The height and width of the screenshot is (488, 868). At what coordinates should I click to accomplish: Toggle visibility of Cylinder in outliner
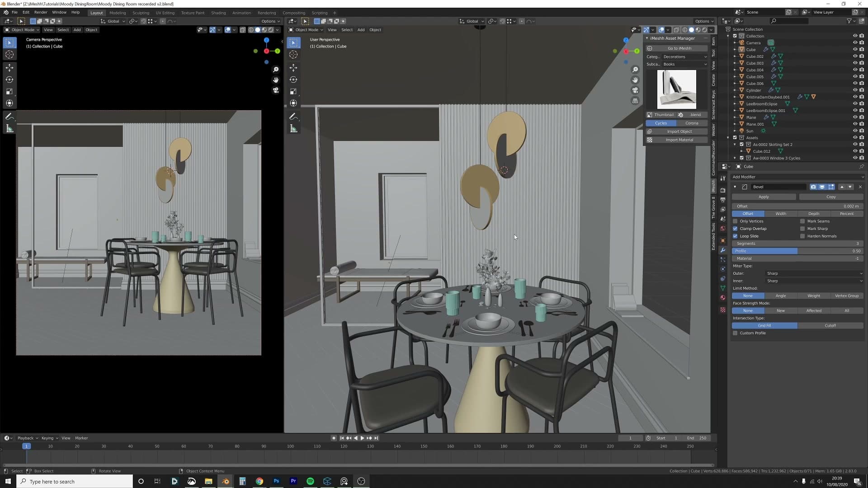(x=855, y=90)
